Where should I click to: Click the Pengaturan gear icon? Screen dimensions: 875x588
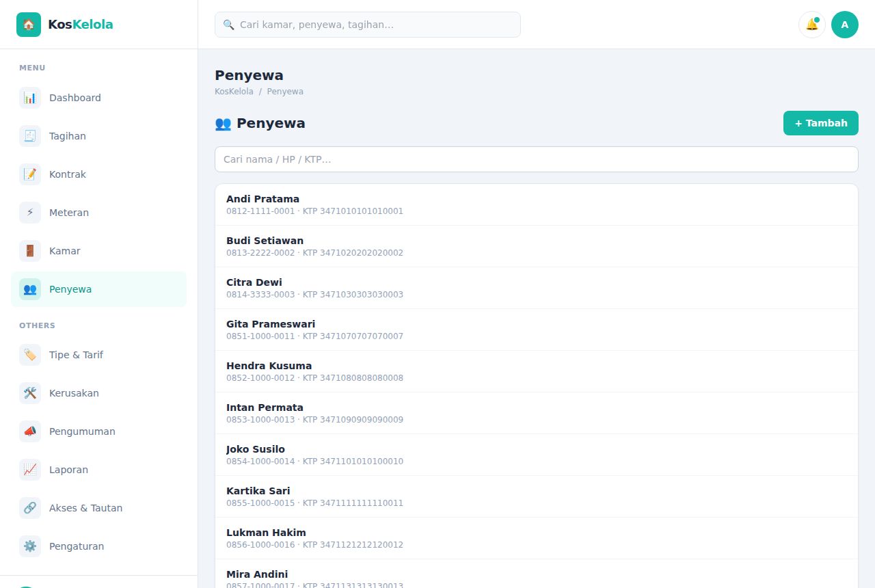[x=30, y=546]
